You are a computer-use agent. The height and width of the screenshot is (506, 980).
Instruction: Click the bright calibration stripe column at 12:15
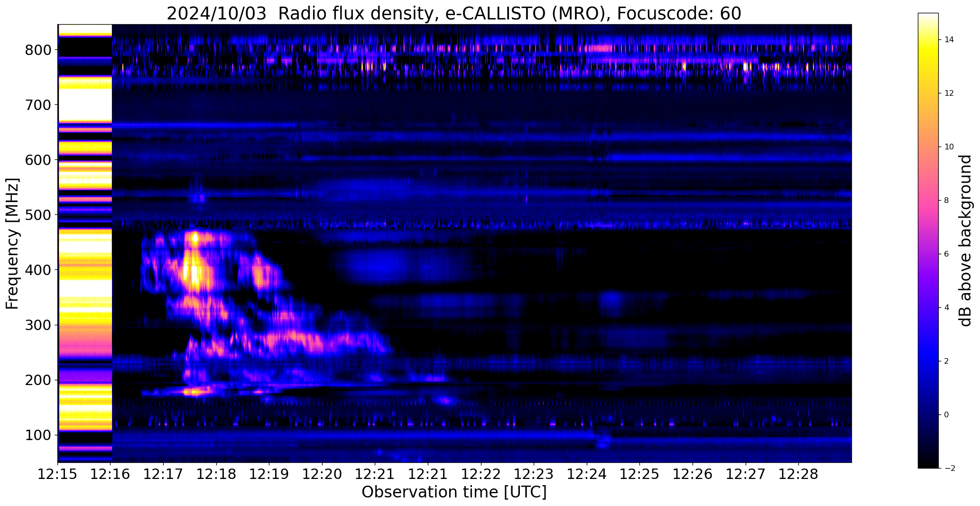tap(85, 243)
